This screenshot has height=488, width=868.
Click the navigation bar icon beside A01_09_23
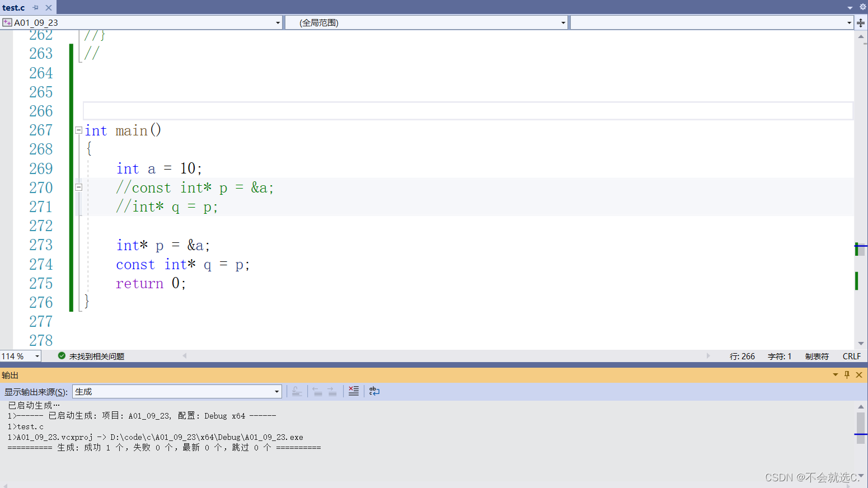(x=7, y=22)
